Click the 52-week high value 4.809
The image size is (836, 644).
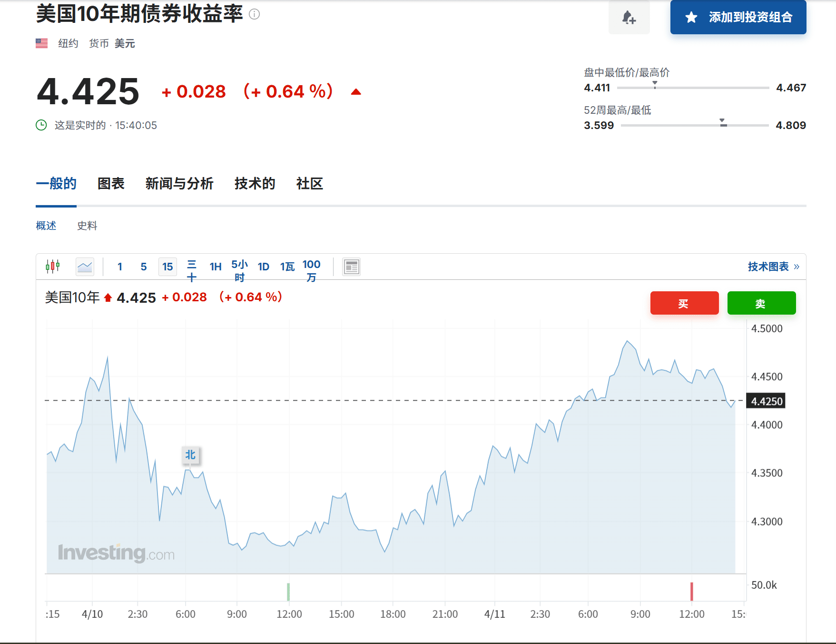(791, 125)
